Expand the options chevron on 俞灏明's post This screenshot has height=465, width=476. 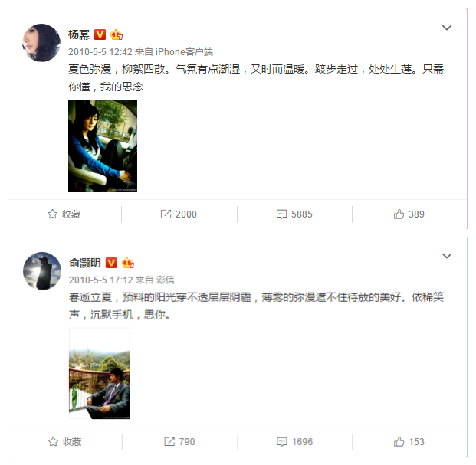pos(447,256)
